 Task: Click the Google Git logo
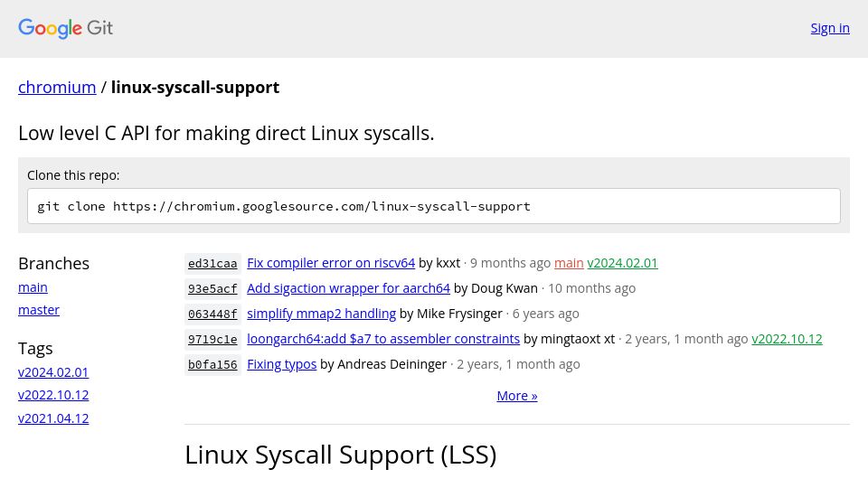pos(65,28)
